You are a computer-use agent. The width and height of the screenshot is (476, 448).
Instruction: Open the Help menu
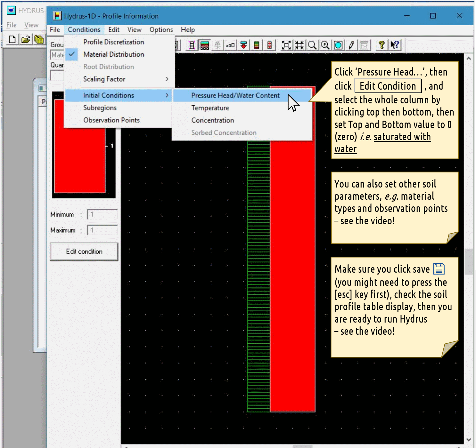click(x=188, y=30)
